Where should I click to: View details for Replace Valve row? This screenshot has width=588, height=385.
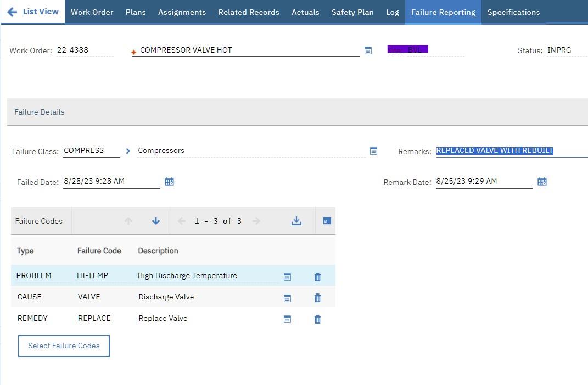pos(287,319)
